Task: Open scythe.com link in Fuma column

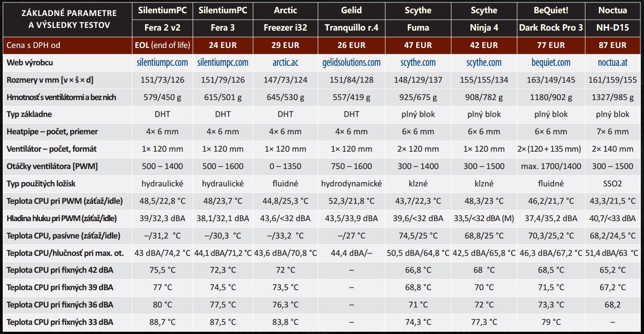Action: pyautogui.click(x=418, y=63)
